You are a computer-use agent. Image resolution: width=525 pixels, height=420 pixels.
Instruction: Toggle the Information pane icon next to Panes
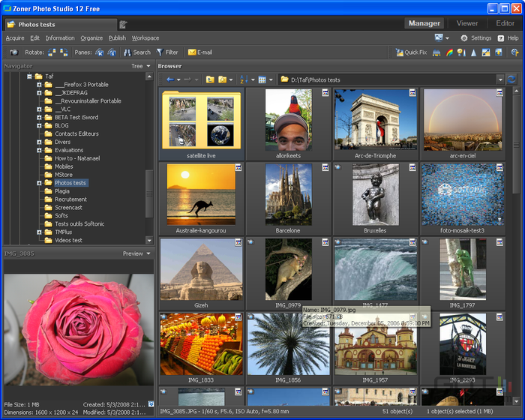point(112,52)
